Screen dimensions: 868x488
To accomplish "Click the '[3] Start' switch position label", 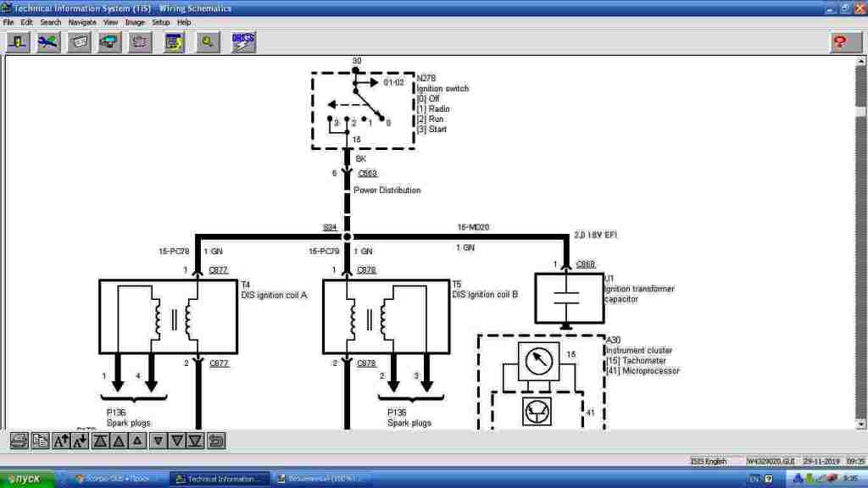I will (431, 130).
